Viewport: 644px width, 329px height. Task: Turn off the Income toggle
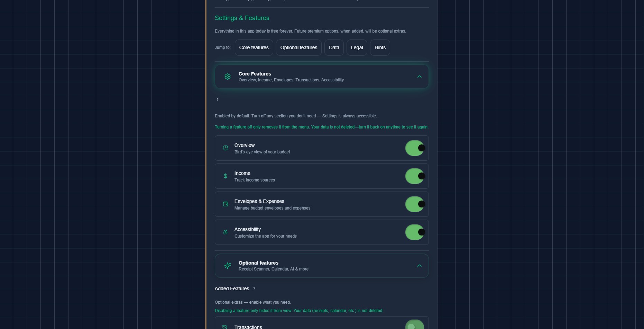[415, 176]
